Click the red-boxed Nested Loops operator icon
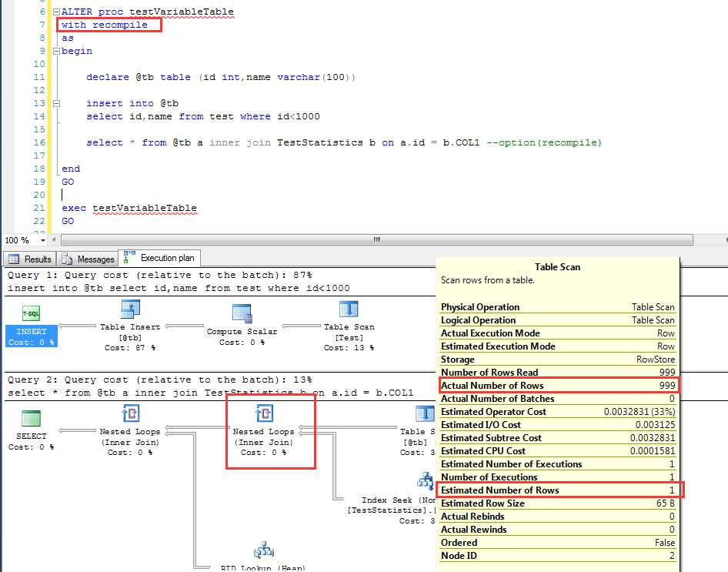Viewport: 728px width, 572px height. 264,415
